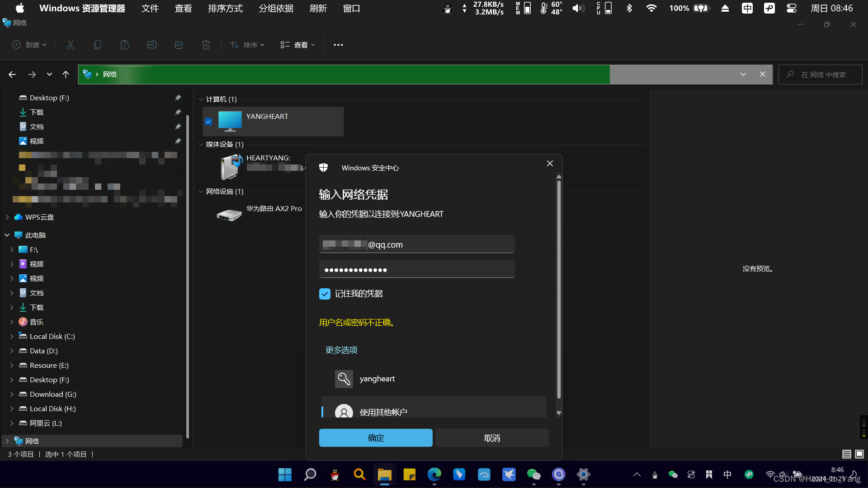This screenshot has height=488, width=868.
Task: Unpin 视频 quick access pin
Action: tap(178, 141)
